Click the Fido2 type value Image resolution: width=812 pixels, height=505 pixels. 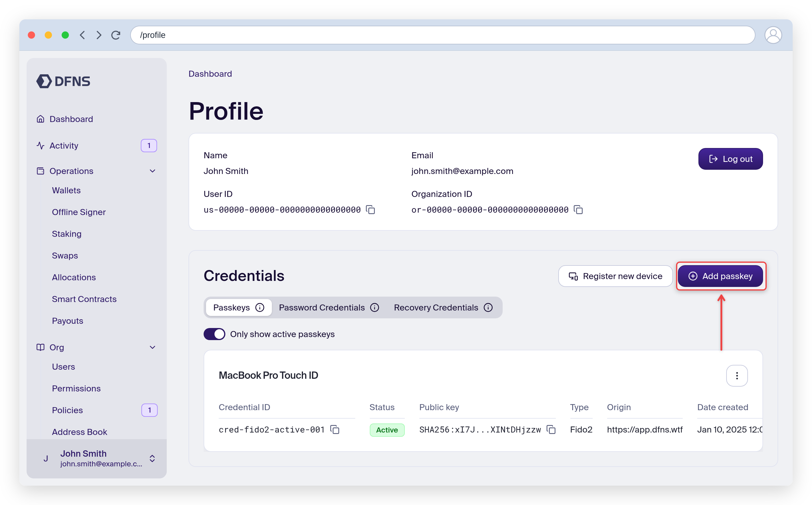click(x=581, y=429)
